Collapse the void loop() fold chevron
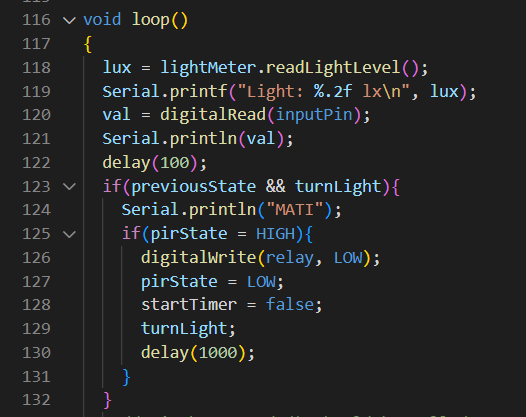 (69, 20)
